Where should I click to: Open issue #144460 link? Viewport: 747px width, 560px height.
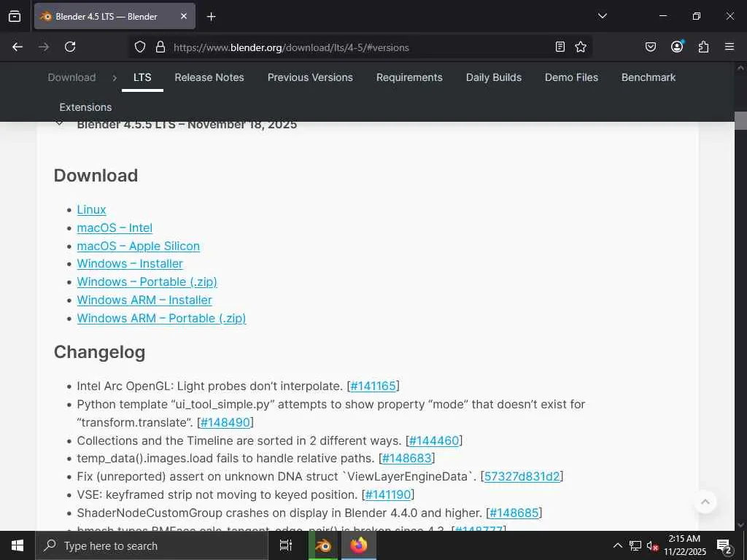[x=433, y=440]
